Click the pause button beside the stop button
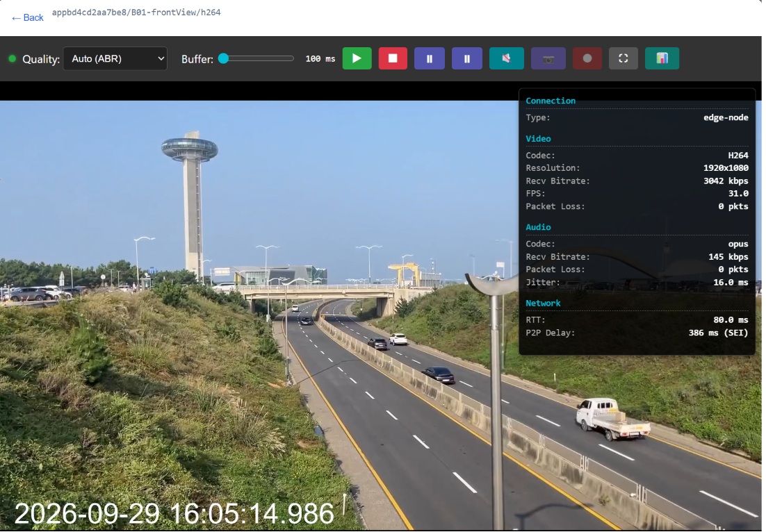This screenshot has height=532, width=766. click(x=430, y=58)
